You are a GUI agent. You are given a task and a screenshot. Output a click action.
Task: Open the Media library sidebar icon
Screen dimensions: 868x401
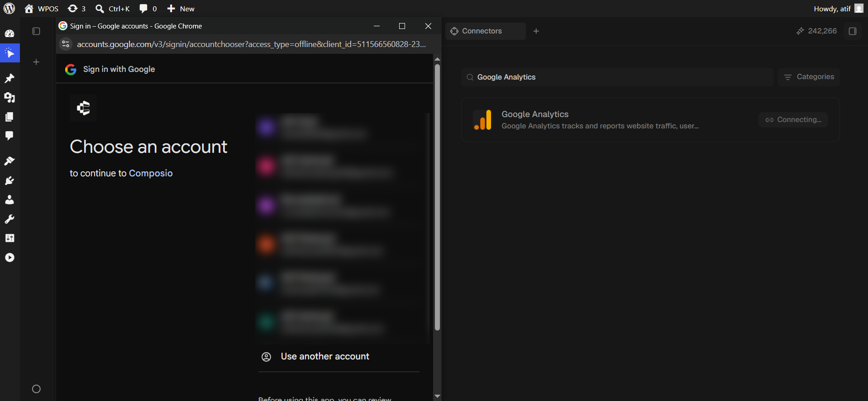(x=10, y=97)
